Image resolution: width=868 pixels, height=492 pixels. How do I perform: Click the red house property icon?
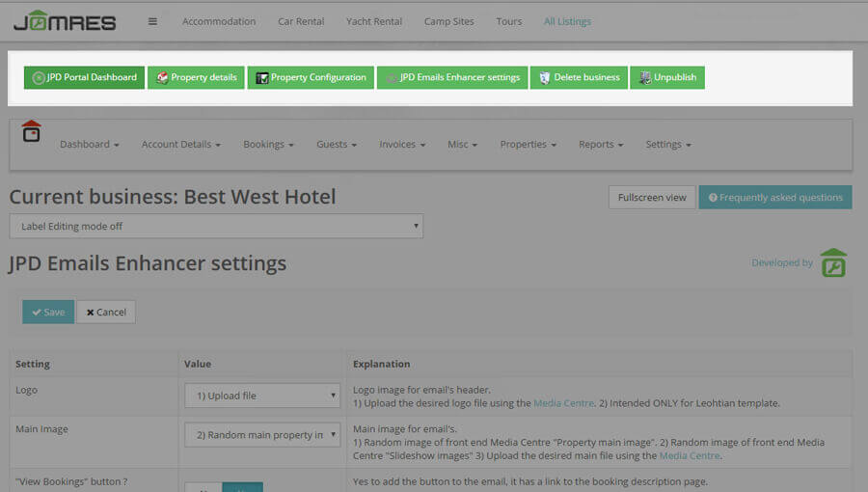(32, 131)
